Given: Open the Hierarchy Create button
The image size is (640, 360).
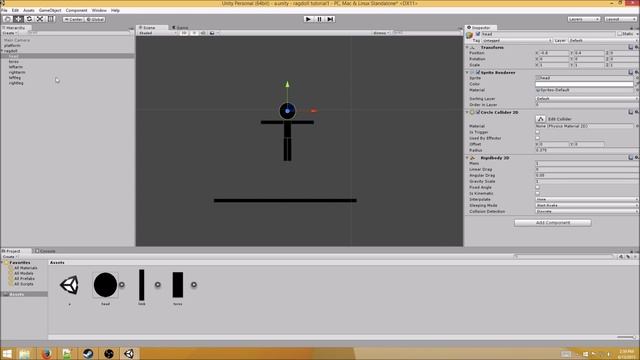Looking at the screenshot, I should coord(10,33).
